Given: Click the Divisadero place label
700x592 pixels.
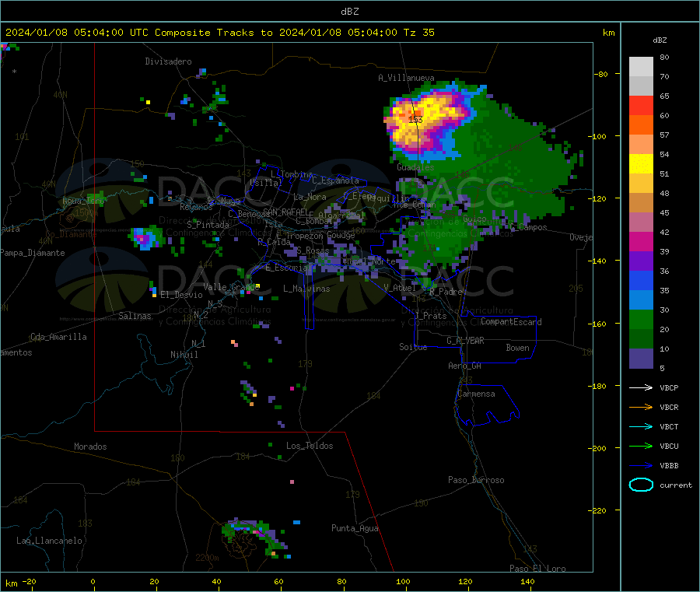Looking at the screenshot, I should (168, 61).
